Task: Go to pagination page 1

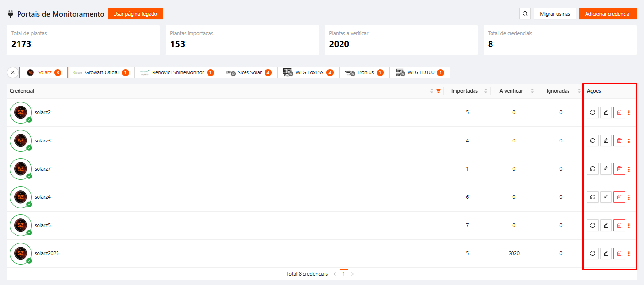Action: [x=344, y=274]
